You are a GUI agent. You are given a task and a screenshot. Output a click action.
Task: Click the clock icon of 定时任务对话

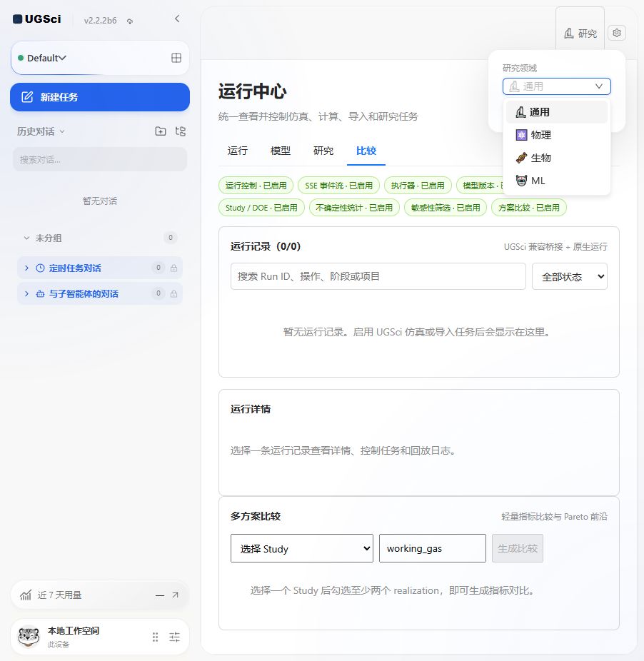click(40, 268)
